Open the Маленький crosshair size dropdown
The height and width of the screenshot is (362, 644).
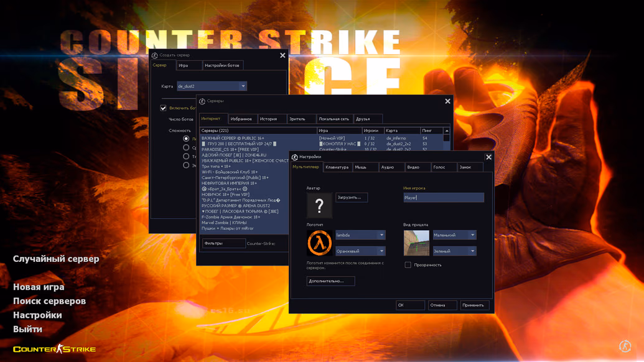tap(472, 235)
